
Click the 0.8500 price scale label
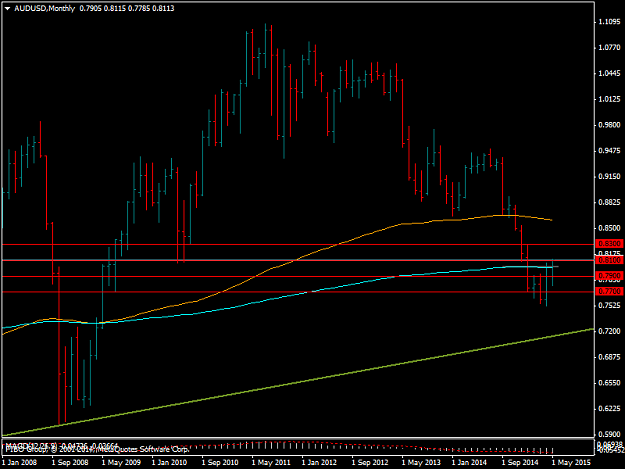click(609, 228)
